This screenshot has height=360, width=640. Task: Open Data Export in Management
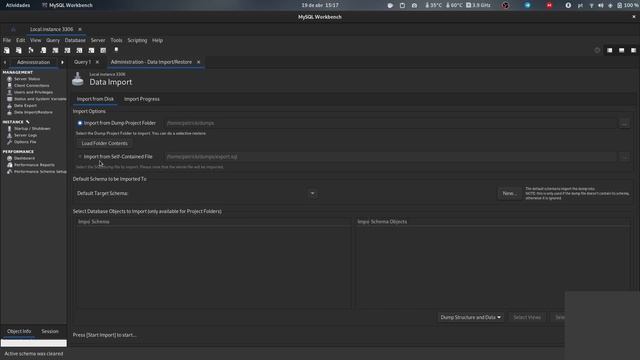[25, 105]
